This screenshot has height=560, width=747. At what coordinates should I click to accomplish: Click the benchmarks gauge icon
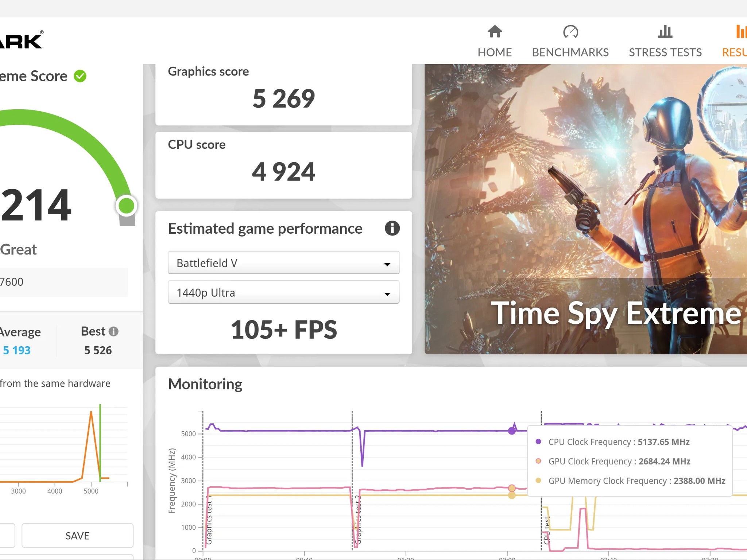(x=570, y=31)
